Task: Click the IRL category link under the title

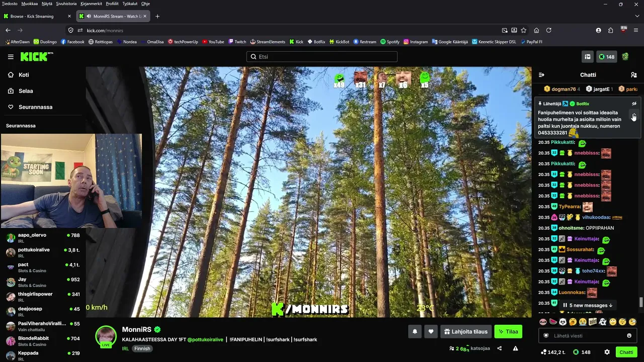Action: [125, 348]
